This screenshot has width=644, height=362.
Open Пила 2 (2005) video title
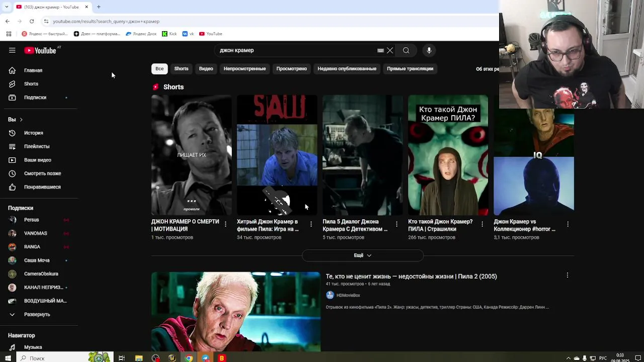point(411,277)
